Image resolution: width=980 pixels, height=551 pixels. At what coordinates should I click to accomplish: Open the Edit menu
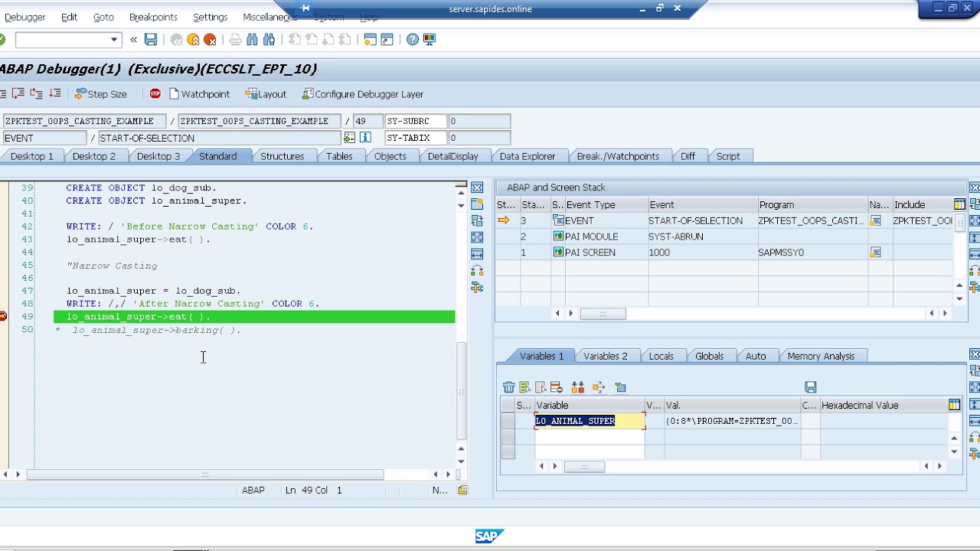[x=69, y=17]
